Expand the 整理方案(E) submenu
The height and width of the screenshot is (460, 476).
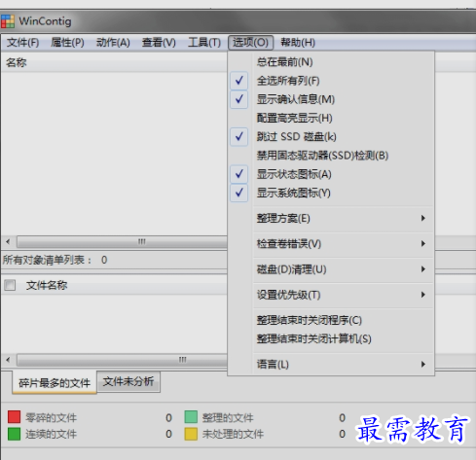pos(331,218)
